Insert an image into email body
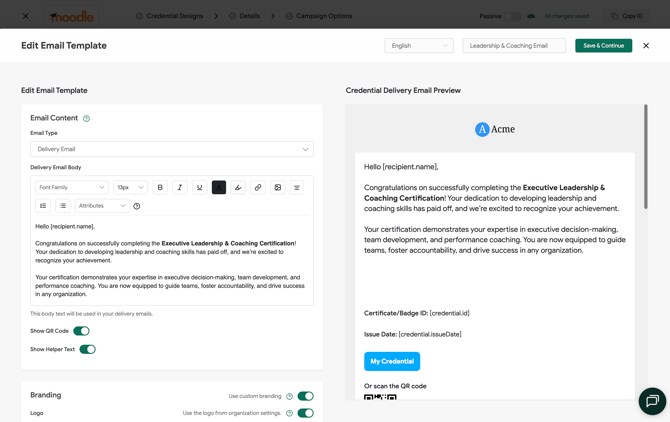 pos(277,188)
